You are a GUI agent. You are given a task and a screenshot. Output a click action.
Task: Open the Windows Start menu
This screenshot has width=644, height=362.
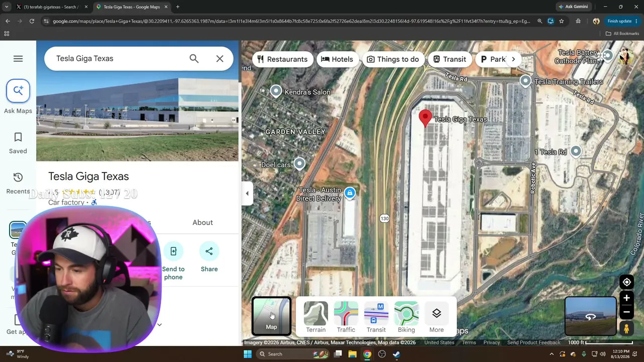pyautogui.click(x=248, y=354)
